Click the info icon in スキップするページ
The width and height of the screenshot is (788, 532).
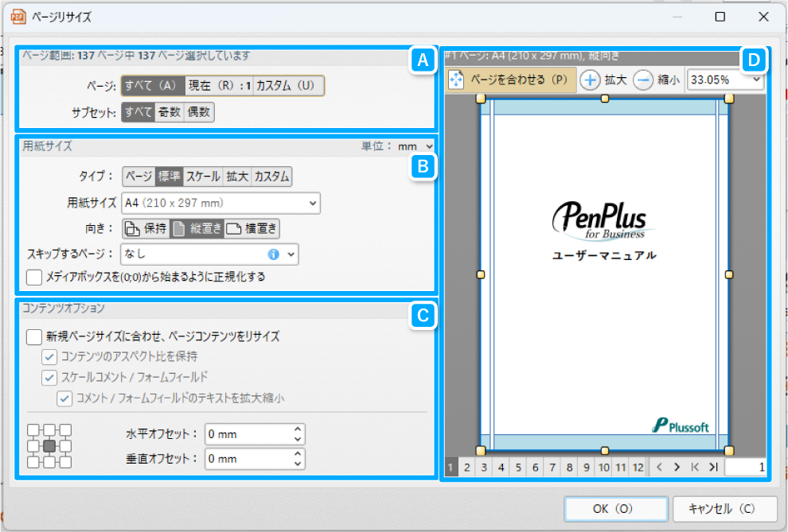click(273, 254)
